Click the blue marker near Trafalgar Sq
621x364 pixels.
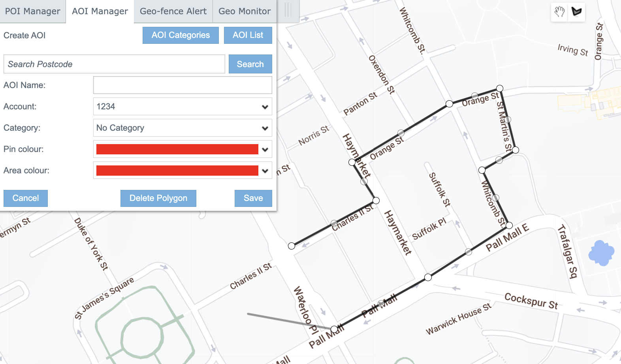601,253
